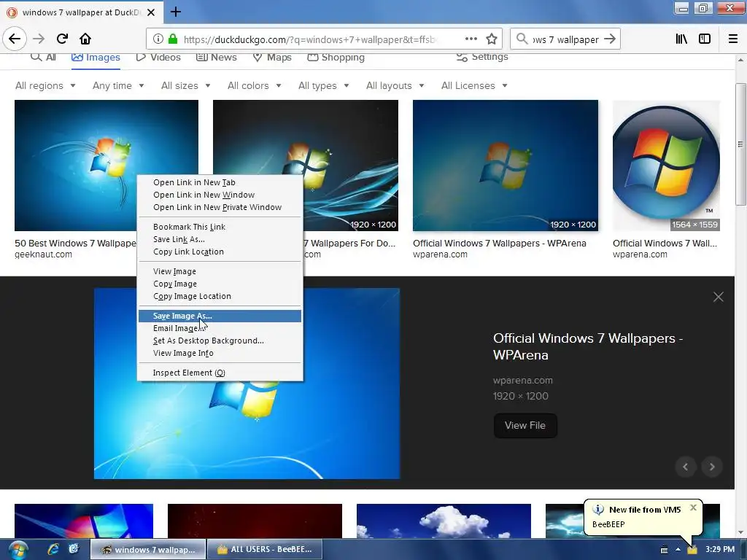This screenshot has width=747, height=560.
Task: Open site information icon in address bar
Action: click(x=158, y=39)
